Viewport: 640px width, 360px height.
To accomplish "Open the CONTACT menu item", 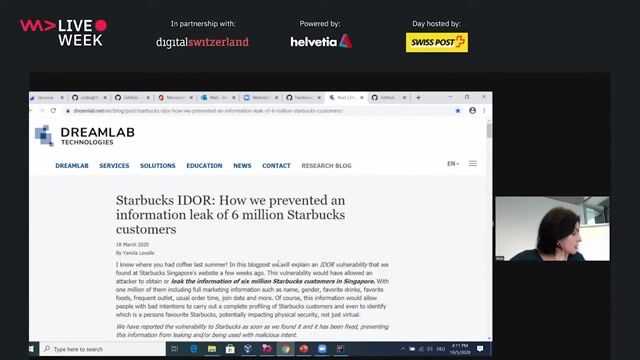I will (276, 166).
